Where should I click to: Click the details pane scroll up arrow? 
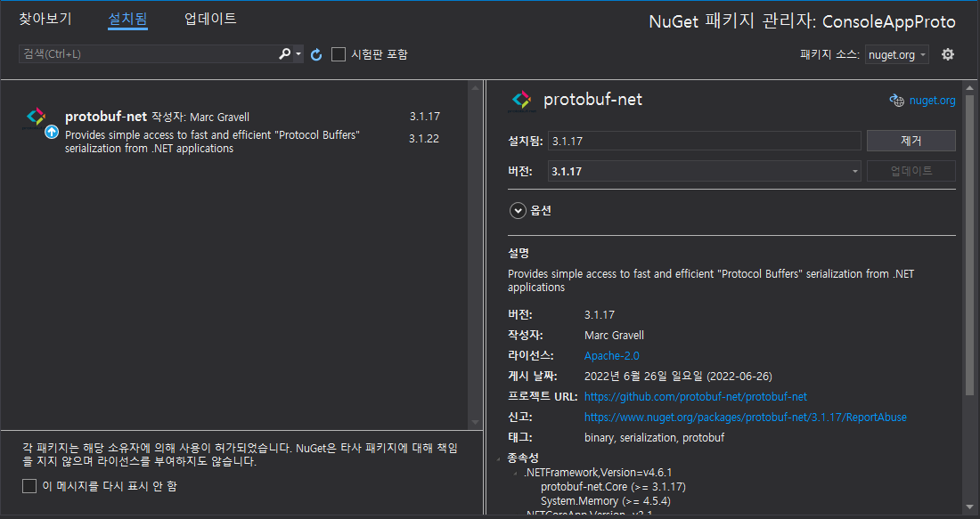coord(969,88)
